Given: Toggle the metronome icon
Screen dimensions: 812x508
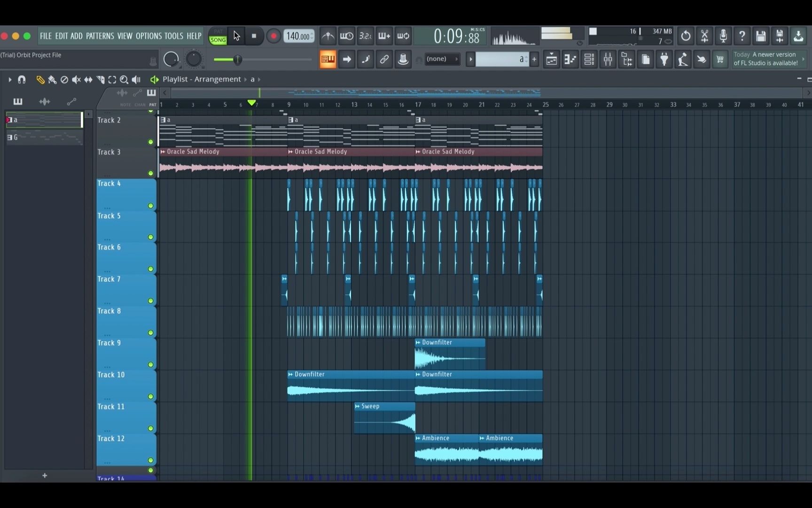Looking at the screenshot, I should tap(328, 36).
